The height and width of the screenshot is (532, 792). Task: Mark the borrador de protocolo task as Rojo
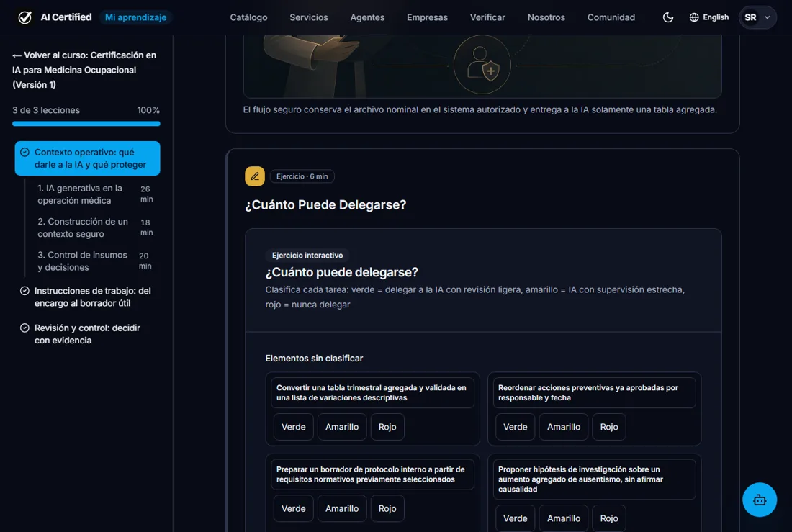tap(387, 509)
